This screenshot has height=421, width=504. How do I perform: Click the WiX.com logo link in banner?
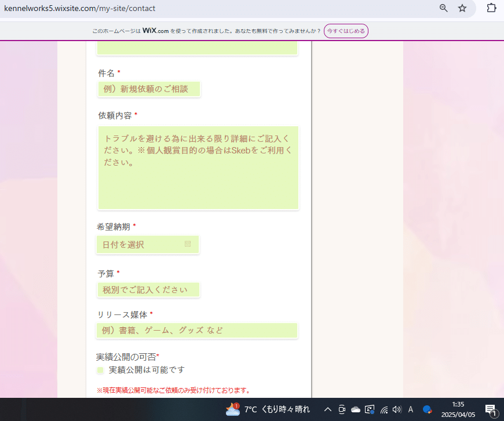[156, 31]
